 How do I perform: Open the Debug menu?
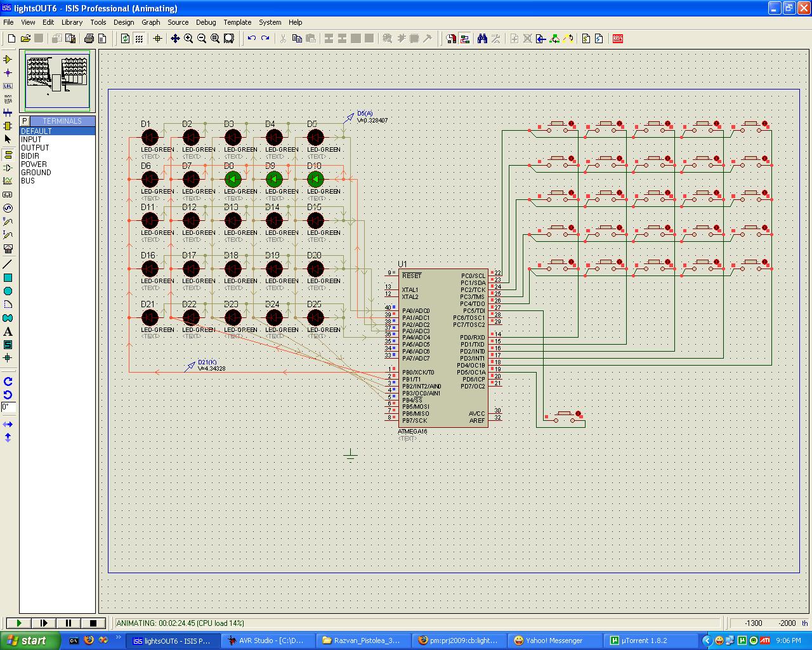206,22
